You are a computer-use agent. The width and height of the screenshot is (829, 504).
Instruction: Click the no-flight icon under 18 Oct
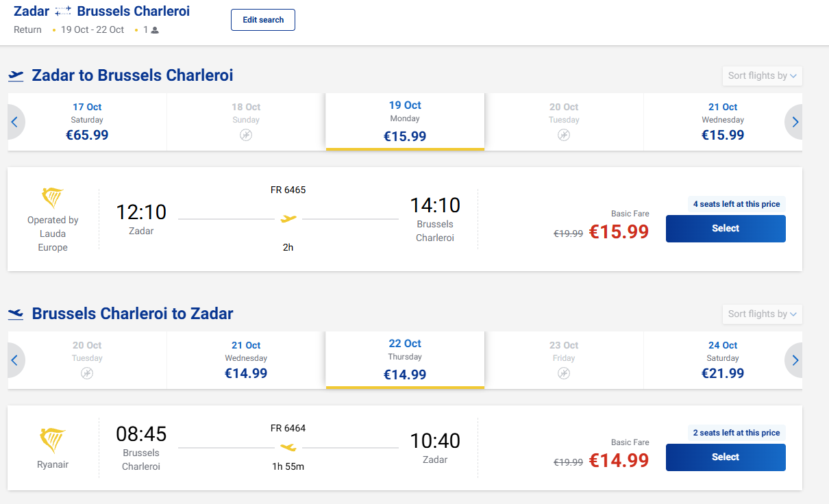click(x=246, y=135)
